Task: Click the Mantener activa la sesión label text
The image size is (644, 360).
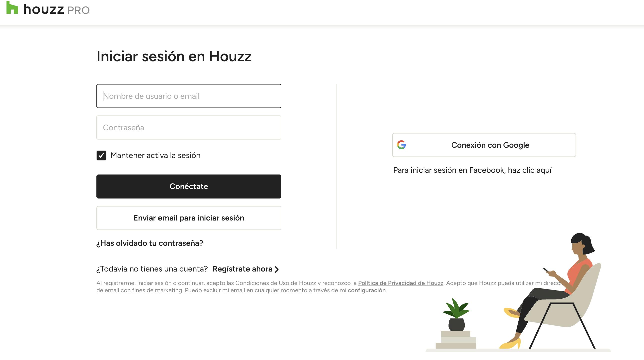Action: click(155, 155)
